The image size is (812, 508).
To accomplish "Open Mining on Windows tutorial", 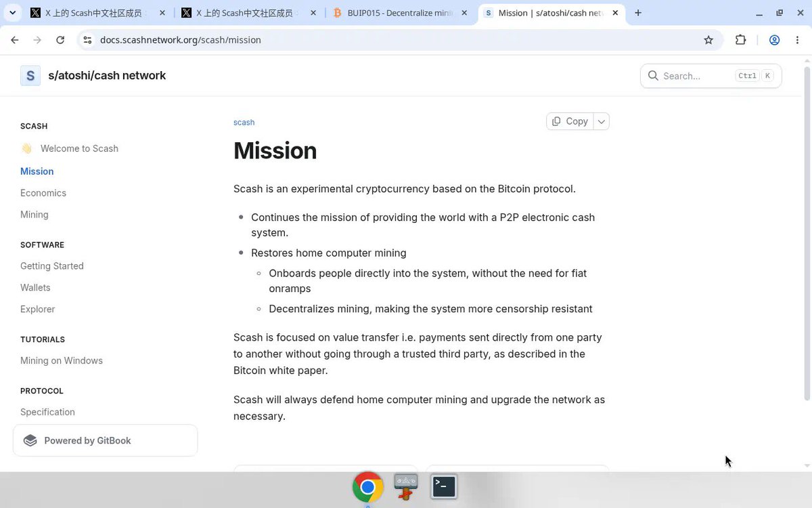I will (x=62, y=361).
